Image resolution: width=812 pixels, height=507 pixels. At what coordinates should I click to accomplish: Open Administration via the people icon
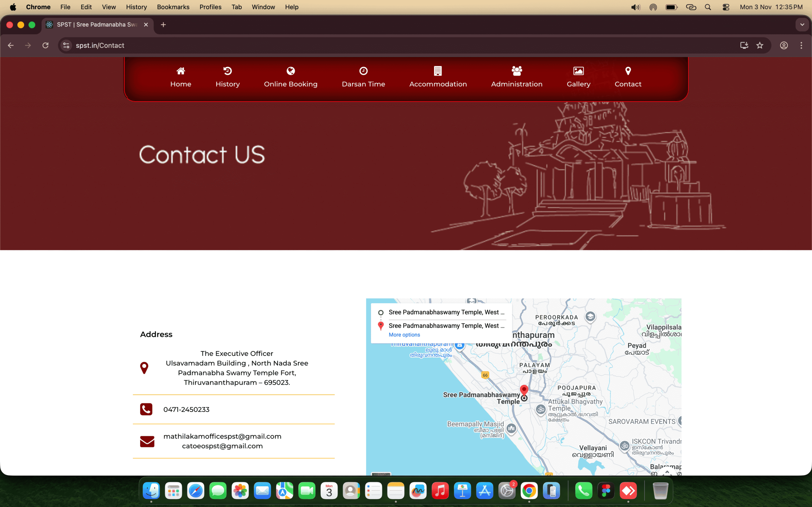pyautogui.click(x=517, y=71)
